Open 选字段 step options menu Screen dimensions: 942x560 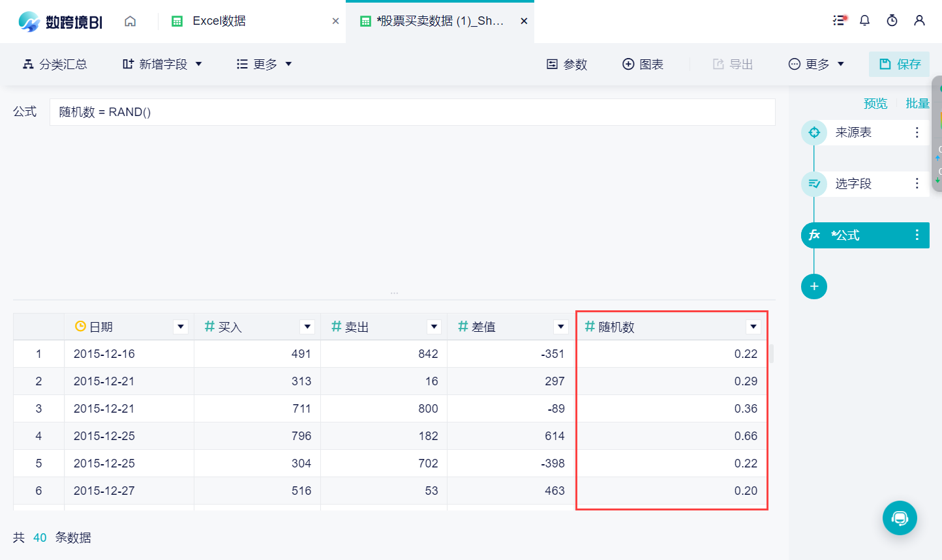click(x=917, y=184)
